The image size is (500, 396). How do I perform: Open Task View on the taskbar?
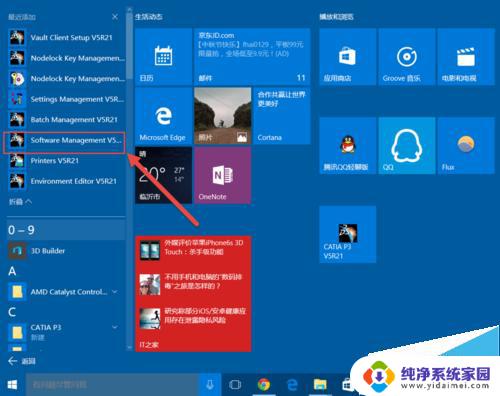tap(235, 385)
